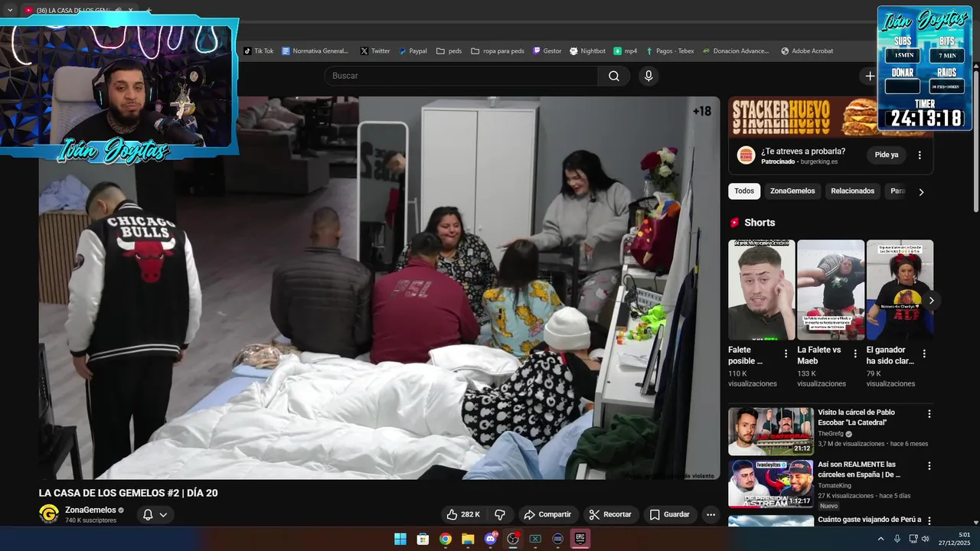Focus the Buscar search field
Screen dimensions: 980x551
[x=461, y=76]
